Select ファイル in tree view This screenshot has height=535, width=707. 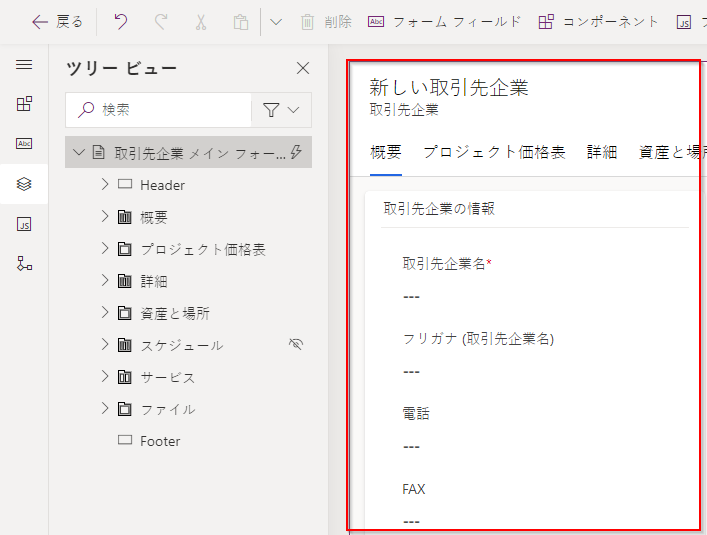168,409
